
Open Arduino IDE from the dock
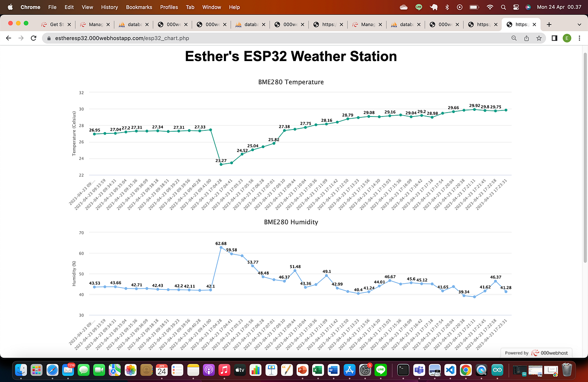coord(497,370)
